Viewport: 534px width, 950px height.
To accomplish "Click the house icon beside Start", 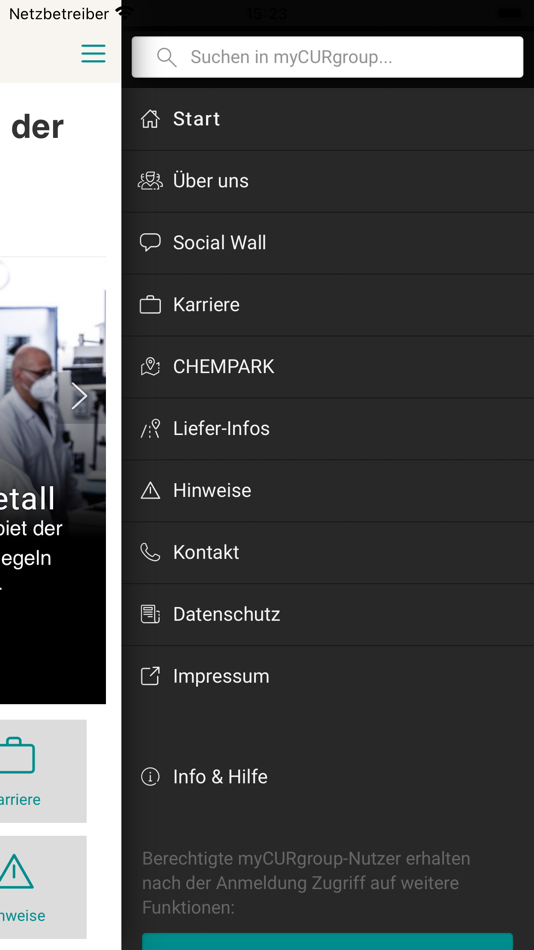I will pyautogui.click(x=150, y=119).
